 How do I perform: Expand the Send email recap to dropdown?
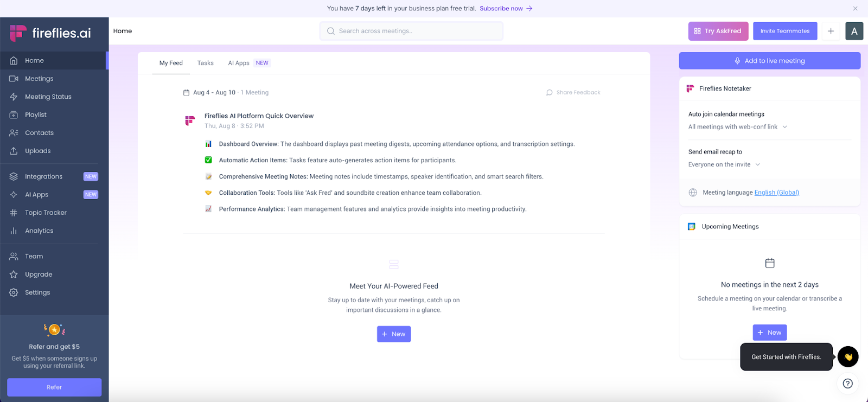click(x=724, y=164)
